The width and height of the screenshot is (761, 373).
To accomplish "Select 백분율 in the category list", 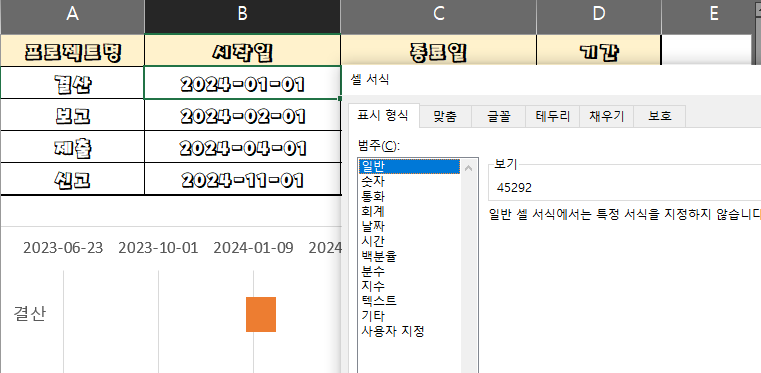I will (409, 256).
